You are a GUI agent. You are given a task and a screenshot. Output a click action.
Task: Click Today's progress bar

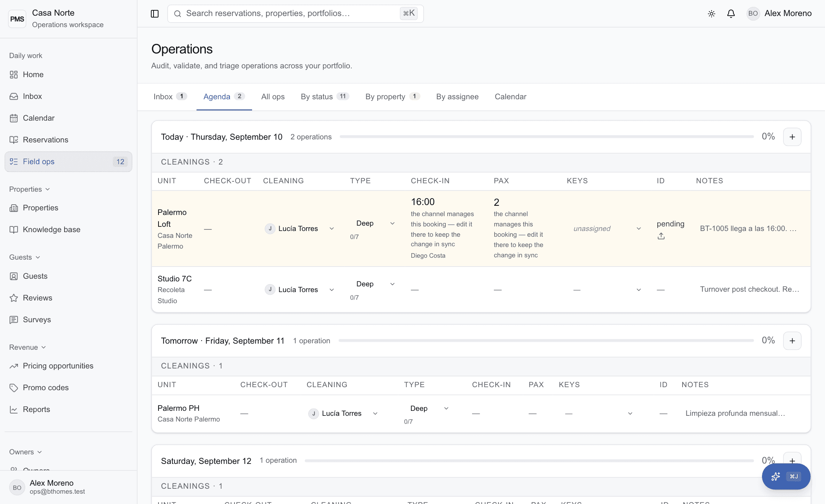click(547, 137)
